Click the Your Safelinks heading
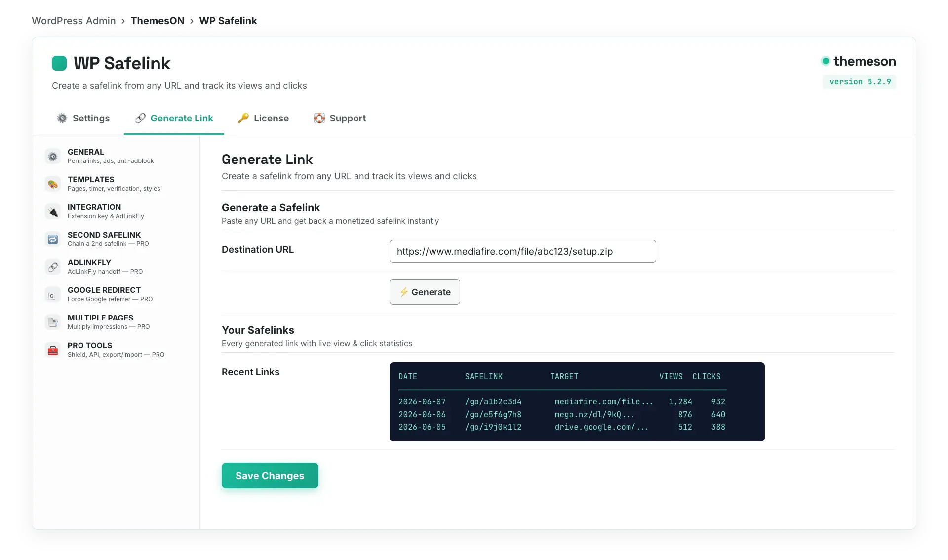This screenshot has width=948, height=560. click(258, 330)
